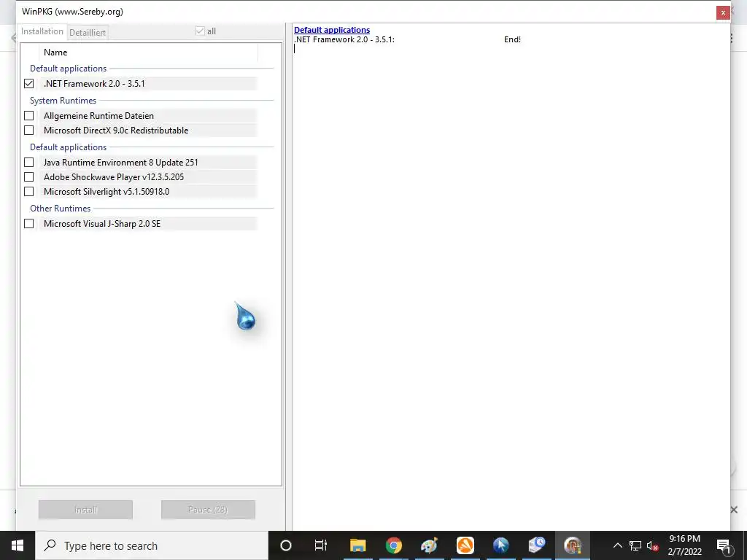This screenshot has width=747, height=560.
Task: Click the Pause (28) button
Action: click(x=208, y=510)
